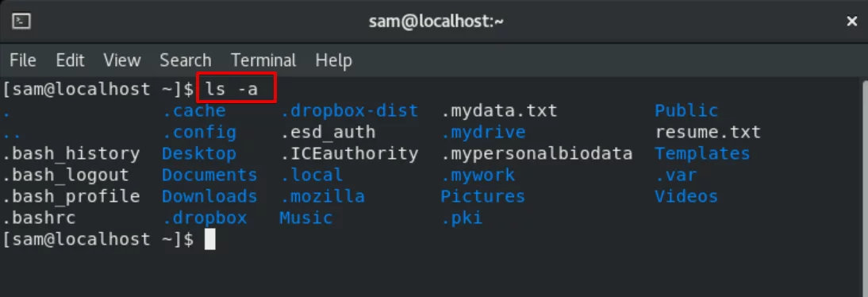The width and height of the screenshot is (868, 297).
Task: Click the Templates directory name
Action: [702, 153]
